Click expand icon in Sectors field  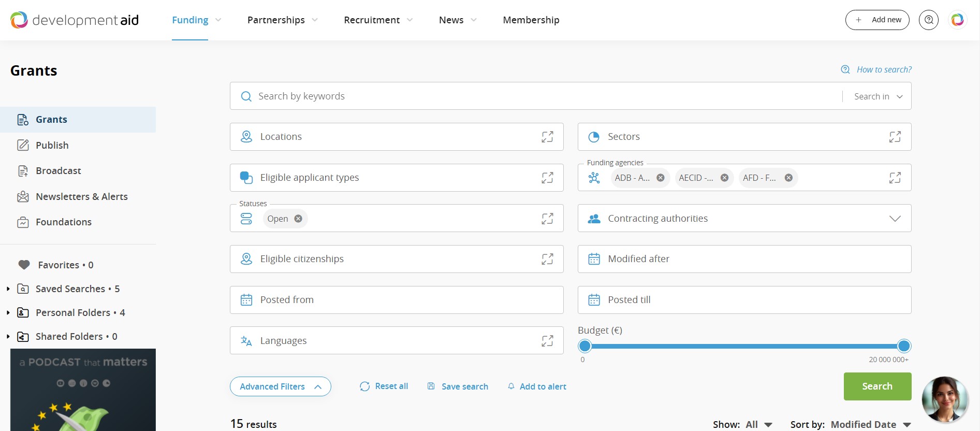pos(895,137)
